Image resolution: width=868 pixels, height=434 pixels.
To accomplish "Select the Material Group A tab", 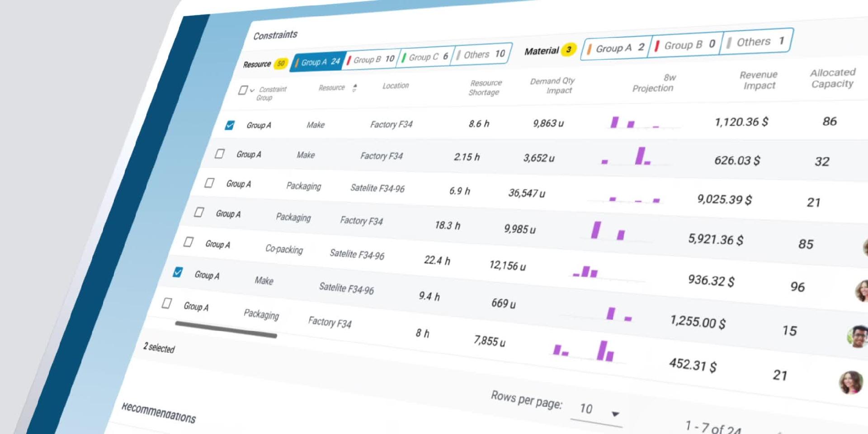I will tap(617, 48).
